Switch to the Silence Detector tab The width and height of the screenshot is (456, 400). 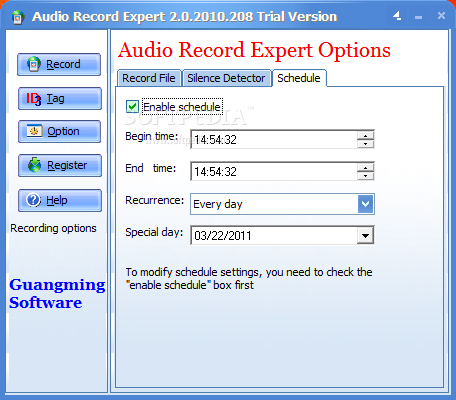tap(226, 78)
